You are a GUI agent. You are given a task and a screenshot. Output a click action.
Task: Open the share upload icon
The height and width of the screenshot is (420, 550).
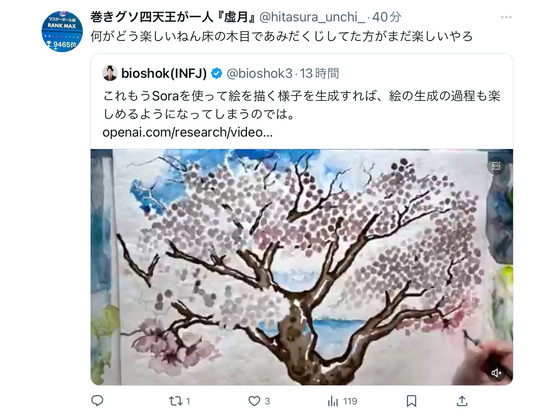462,401
